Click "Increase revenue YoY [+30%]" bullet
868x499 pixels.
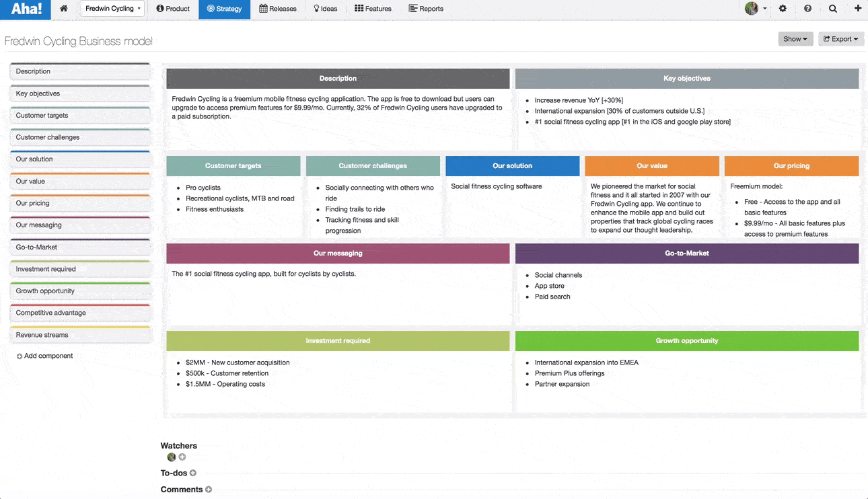pyautogui.click(x=579, y=100)
